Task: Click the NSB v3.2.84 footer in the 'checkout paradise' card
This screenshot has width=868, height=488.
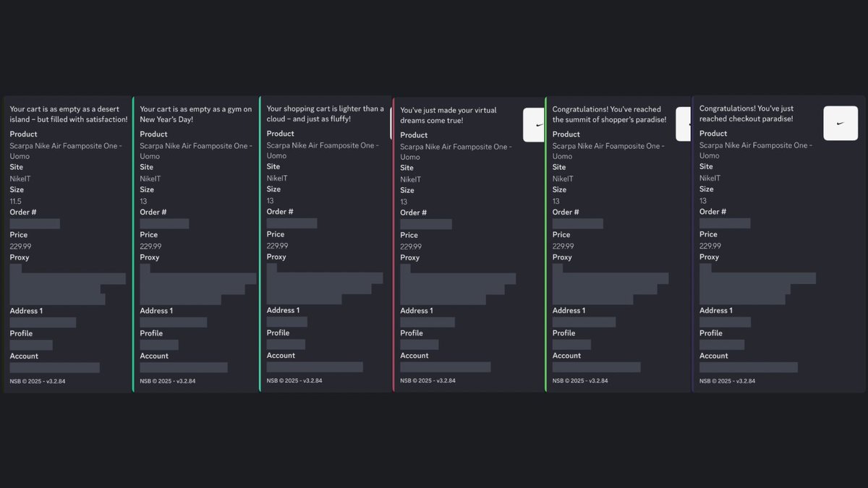Action: point(727,380)
